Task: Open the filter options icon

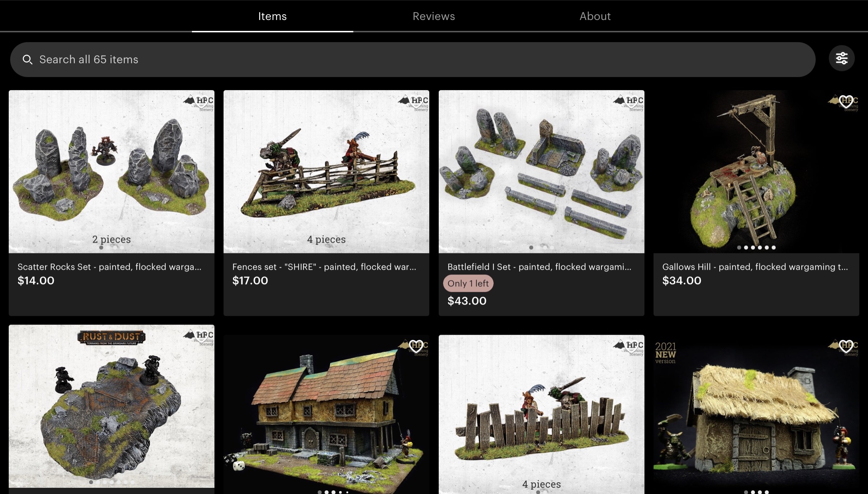Action: [x=841, y=58]
